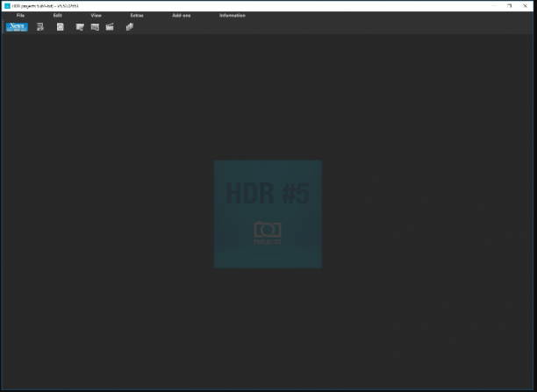Click the clapperboard video icon
537x392 pixels.
pos(110,26)
